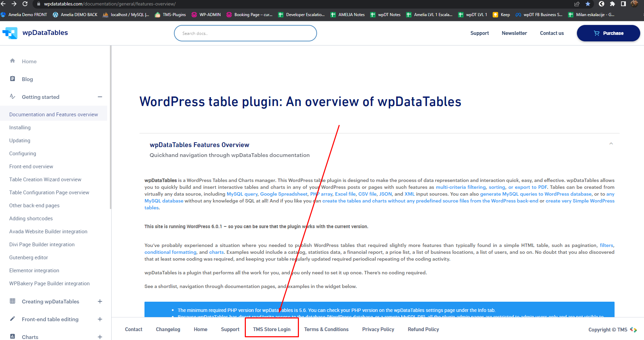
Task: Open the Installing documentation page
Action: click(20, 128)
